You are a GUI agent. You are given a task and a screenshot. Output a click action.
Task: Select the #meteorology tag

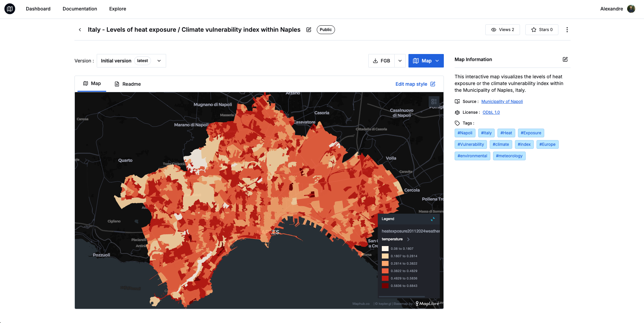509,156
